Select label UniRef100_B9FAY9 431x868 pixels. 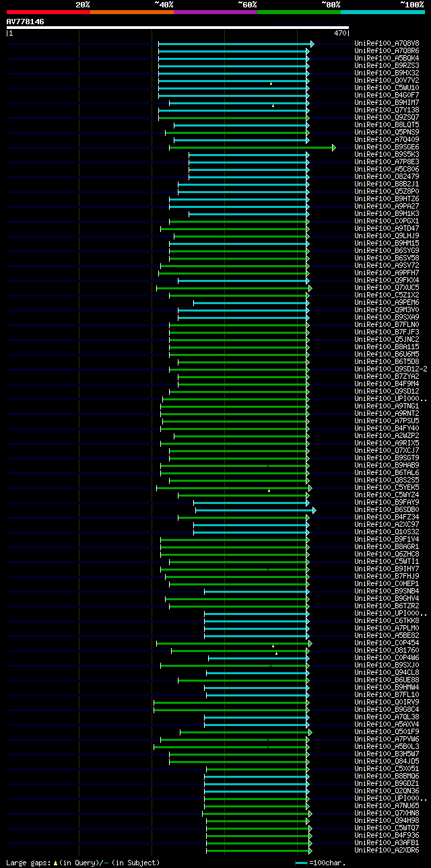coord(387,503)
